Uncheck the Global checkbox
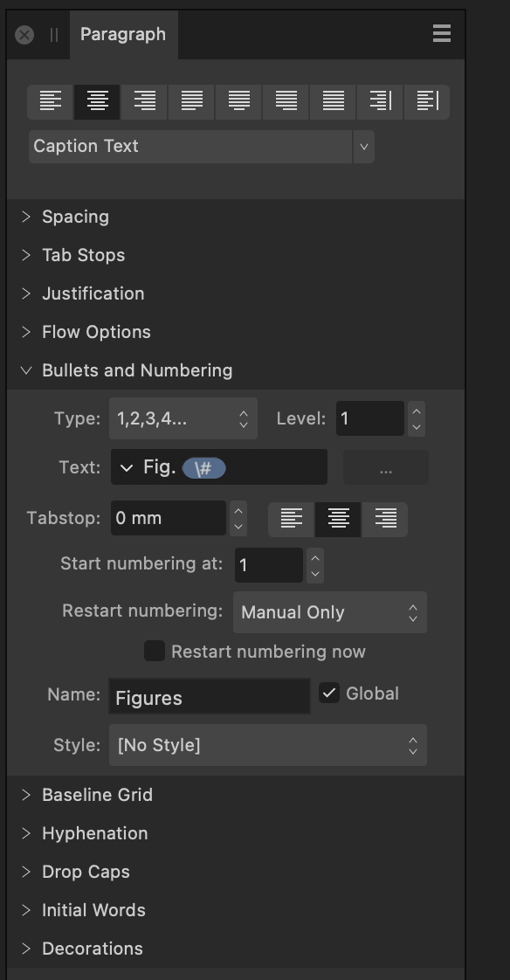Image resolution: width=510 pixels, height=980 pixels. (x=329, y=693)
